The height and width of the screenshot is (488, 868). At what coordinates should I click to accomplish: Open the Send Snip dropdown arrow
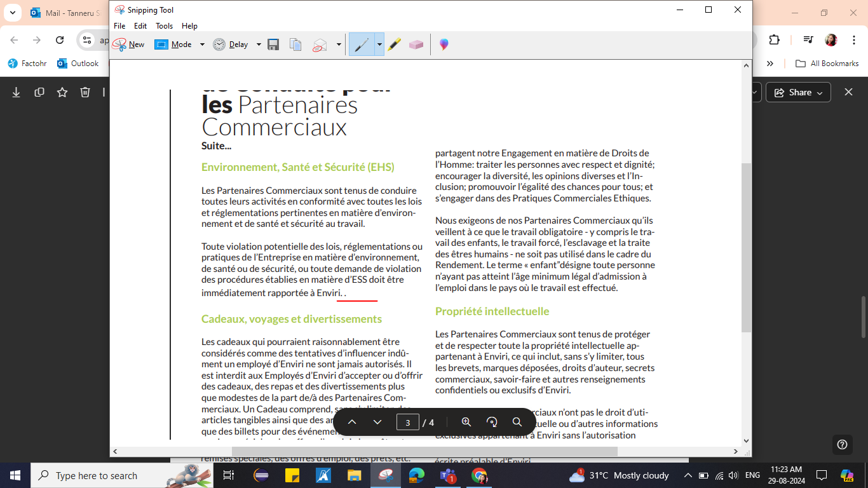click(x=339, y=44)
